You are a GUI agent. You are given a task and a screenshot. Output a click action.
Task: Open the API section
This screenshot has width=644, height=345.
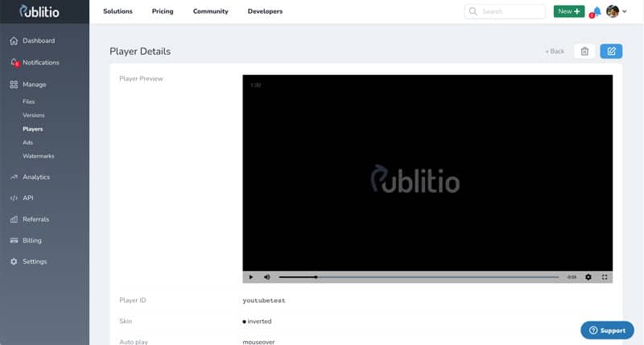(x=28, y=197)
